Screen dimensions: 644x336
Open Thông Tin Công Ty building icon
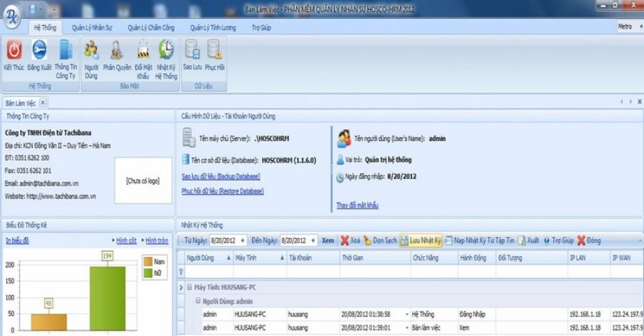65,49
